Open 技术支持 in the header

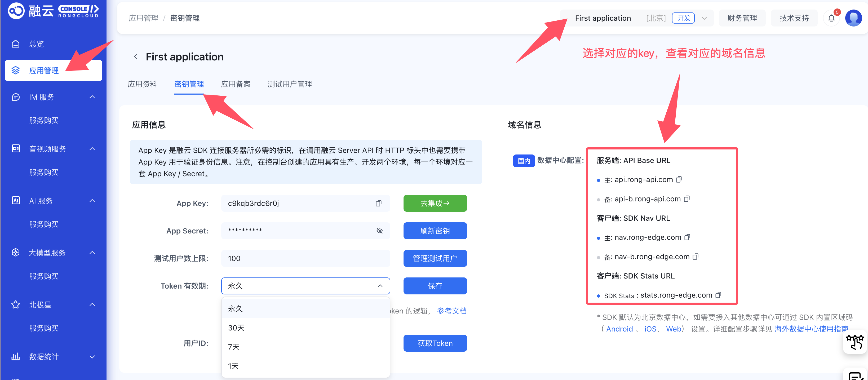pos(794,18)
